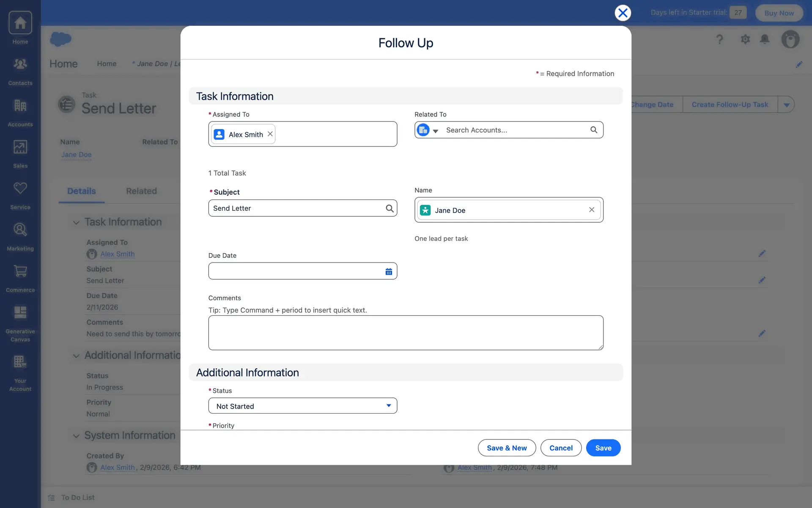This screenshot has width=812, height=508.
Task: Select the Details tab
Action: coord(82,191)
